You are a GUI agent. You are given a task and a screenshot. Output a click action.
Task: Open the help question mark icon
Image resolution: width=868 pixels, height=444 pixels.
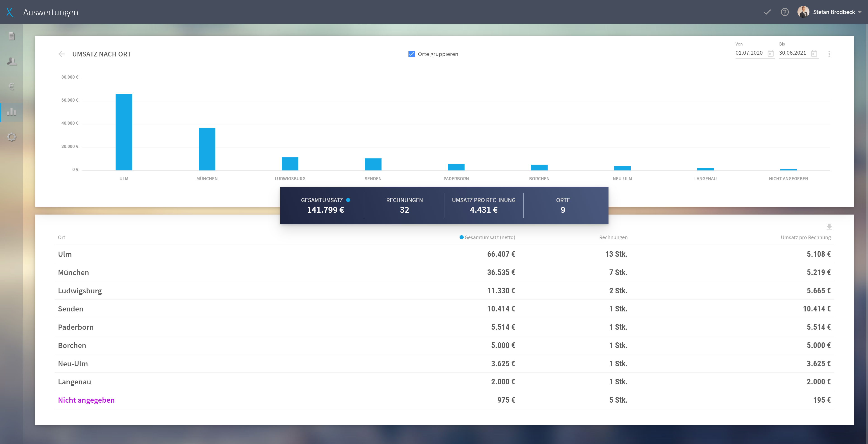coord(785,12)
